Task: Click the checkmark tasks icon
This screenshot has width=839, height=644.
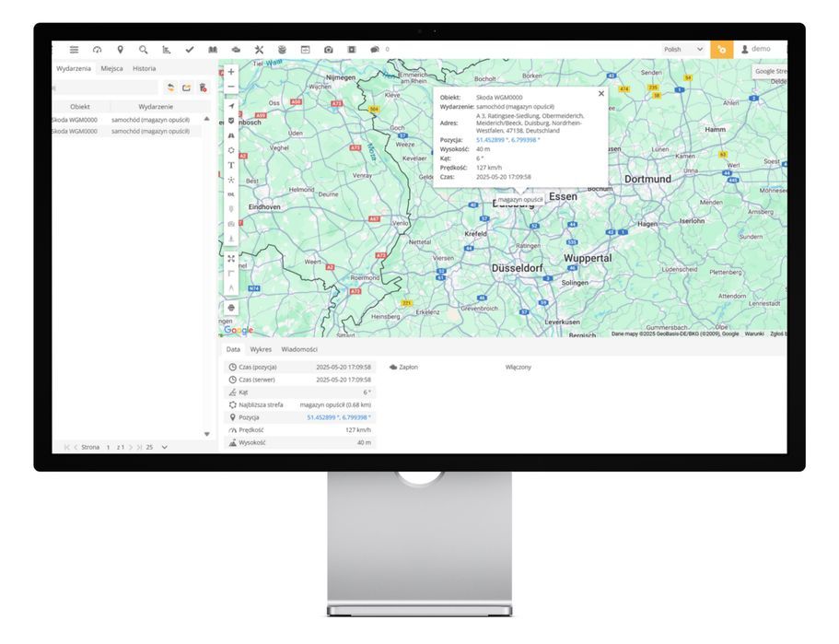Action: (x=190, y=50)
